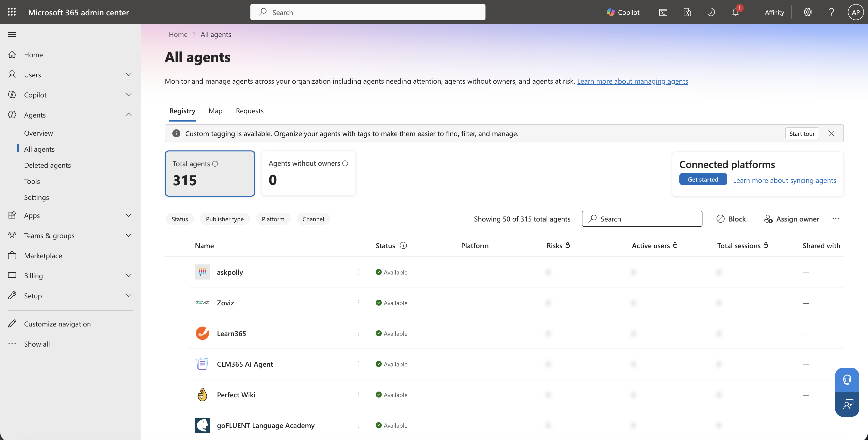Switch to the Registry tab

tap(182, 111)
